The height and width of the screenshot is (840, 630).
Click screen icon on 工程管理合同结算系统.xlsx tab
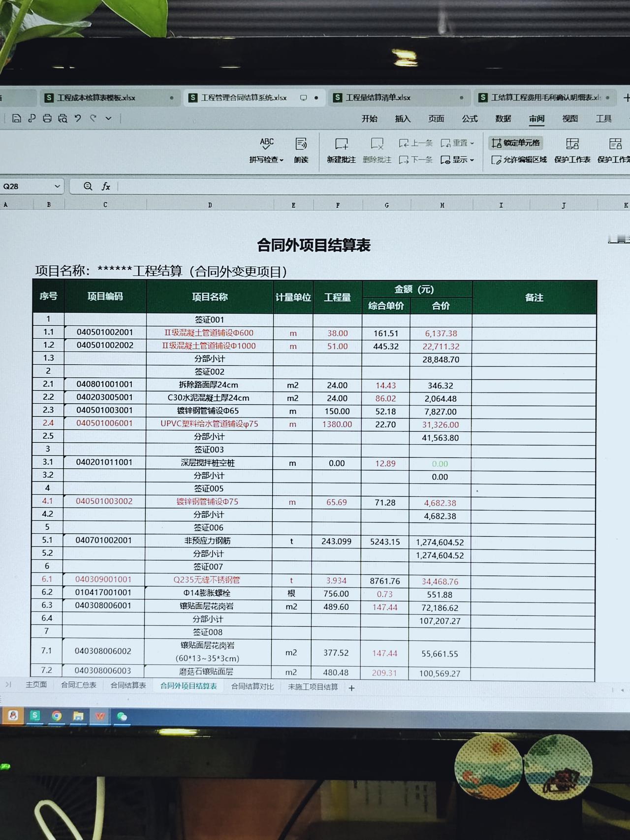(303, 98)
